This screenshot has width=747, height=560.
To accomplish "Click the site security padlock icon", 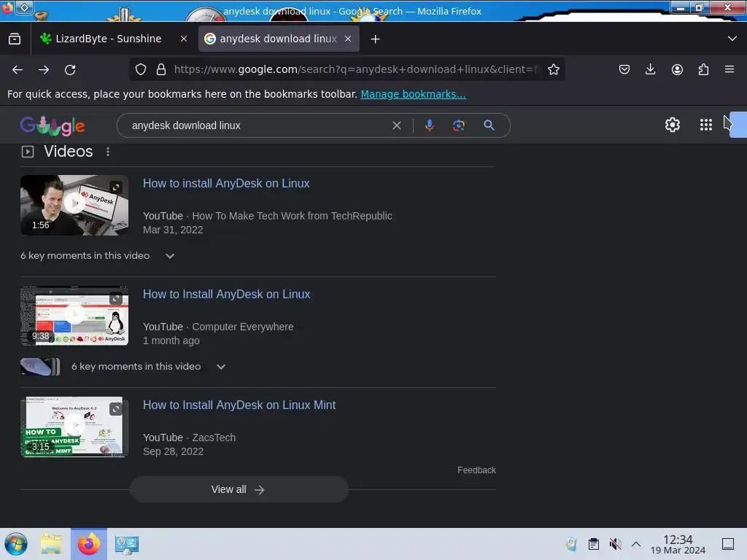I will 161,69.
